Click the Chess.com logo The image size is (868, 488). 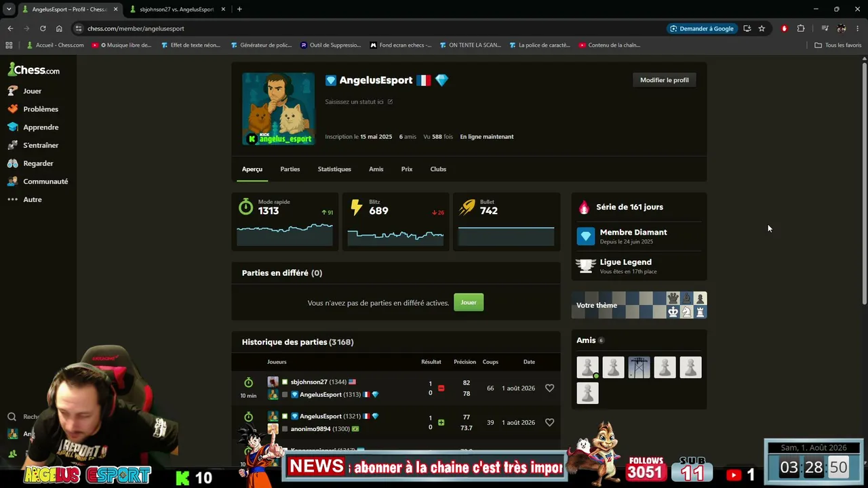point(34,70)
